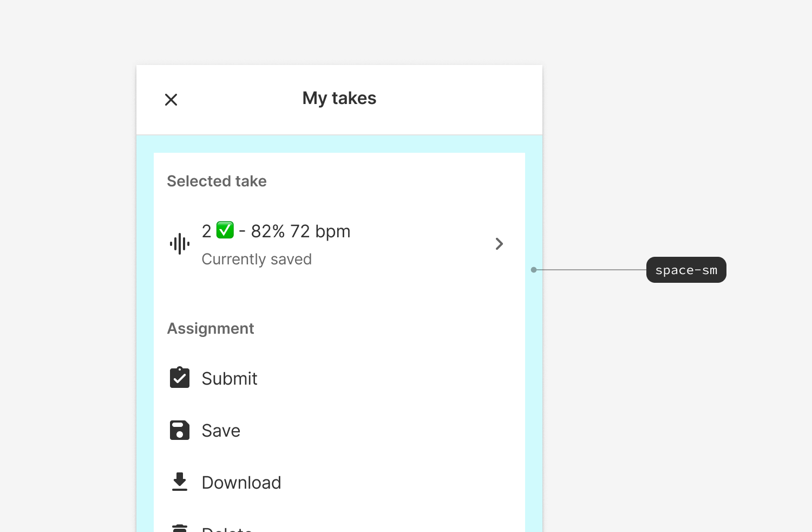Open the "82% 72 bpm" take title

(300, 231)
